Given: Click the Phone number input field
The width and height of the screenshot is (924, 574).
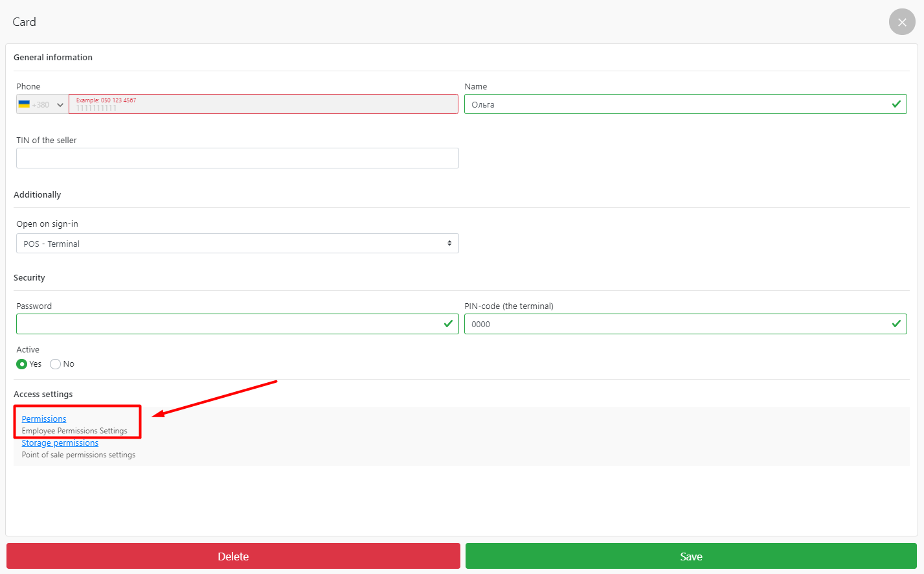Looking at the screenshot, I should [x=263, y=105].
